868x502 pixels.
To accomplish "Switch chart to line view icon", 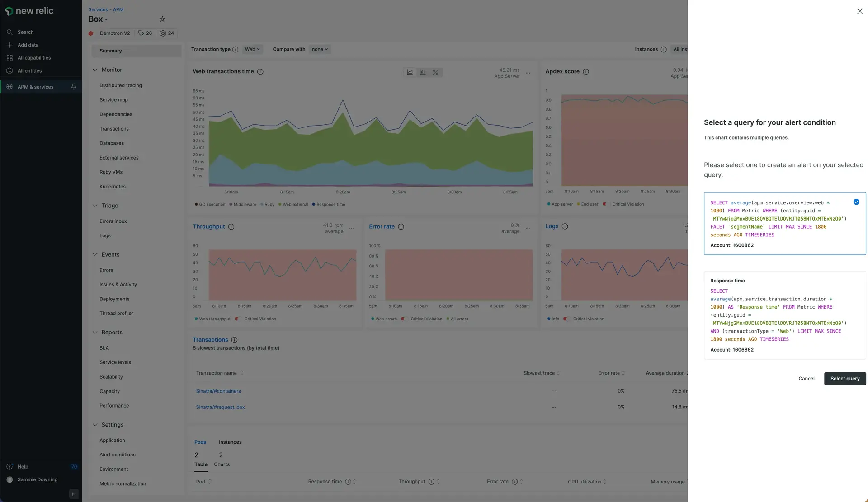I will [x=410, y=72].
